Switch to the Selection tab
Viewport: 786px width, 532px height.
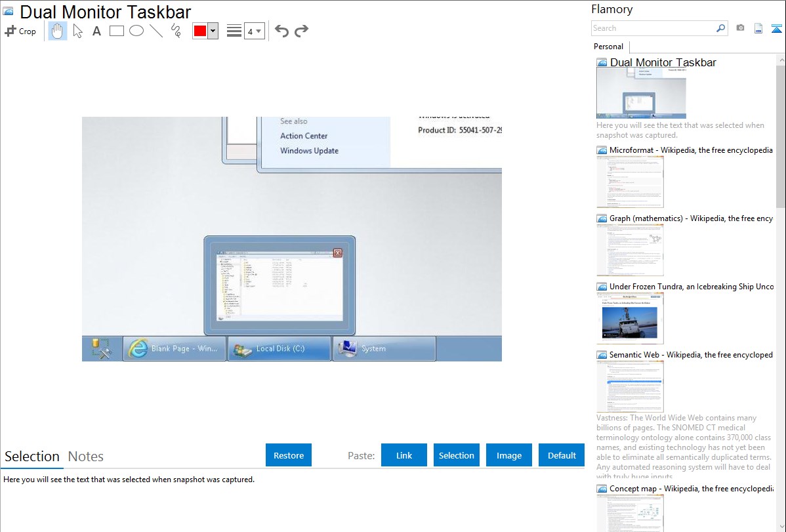(x=32, y=457)
